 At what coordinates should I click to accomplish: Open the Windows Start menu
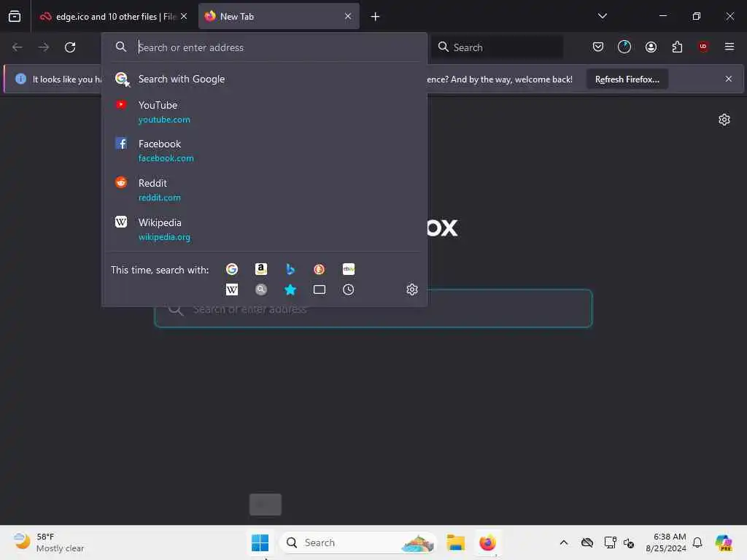pos(260,542)
